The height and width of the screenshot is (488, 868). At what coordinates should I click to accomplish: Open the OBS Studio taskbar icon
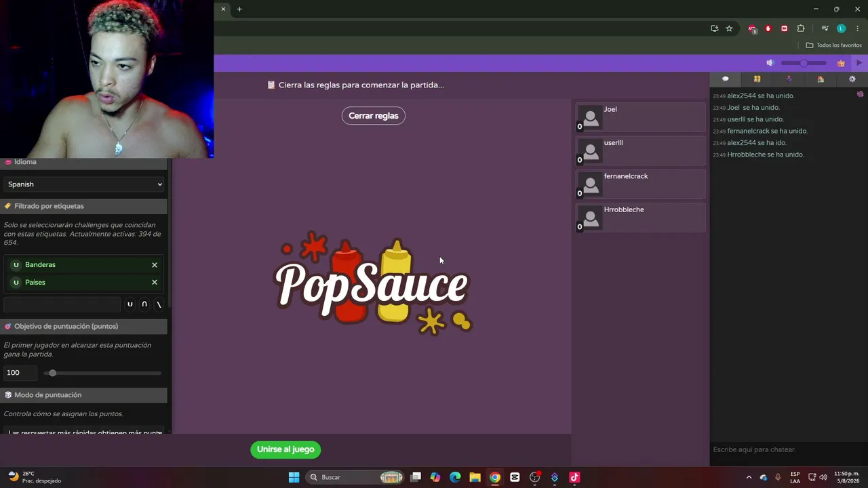(x=534, y=477)
